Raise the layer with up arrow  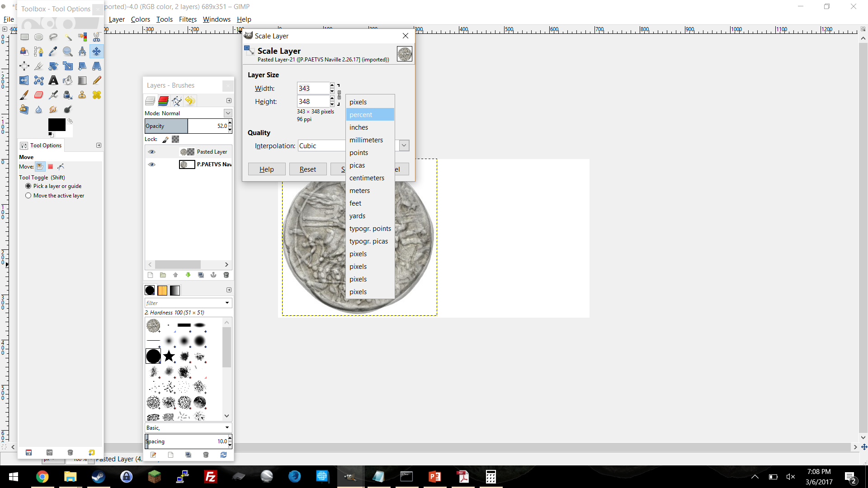(175, 275)
